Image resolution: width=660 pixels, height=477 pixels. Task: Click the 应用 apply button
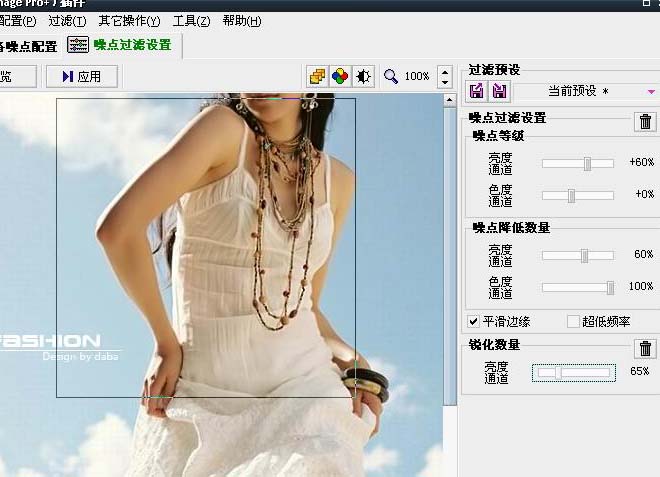click(x=82, y=77)
